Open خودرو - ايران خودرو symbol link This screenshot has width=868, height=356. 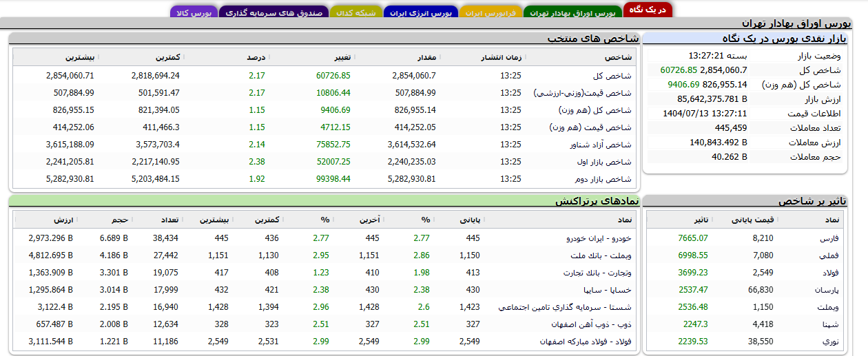pos(599,238)
